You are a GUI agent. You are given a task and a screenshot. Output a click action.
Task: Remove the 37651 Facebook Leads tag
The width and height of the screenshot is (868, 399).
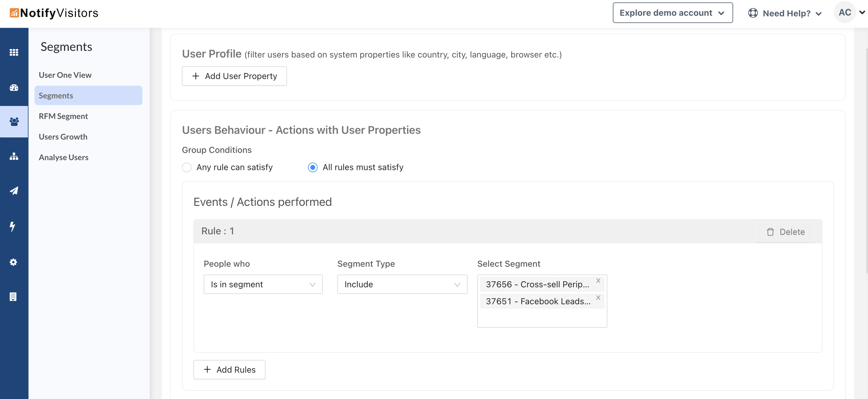pyautogui.click(x=598, y=297)
